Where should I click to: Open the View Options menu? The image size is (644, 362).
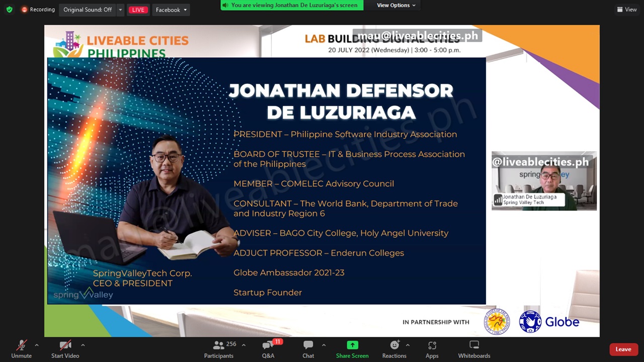(396, 5)
